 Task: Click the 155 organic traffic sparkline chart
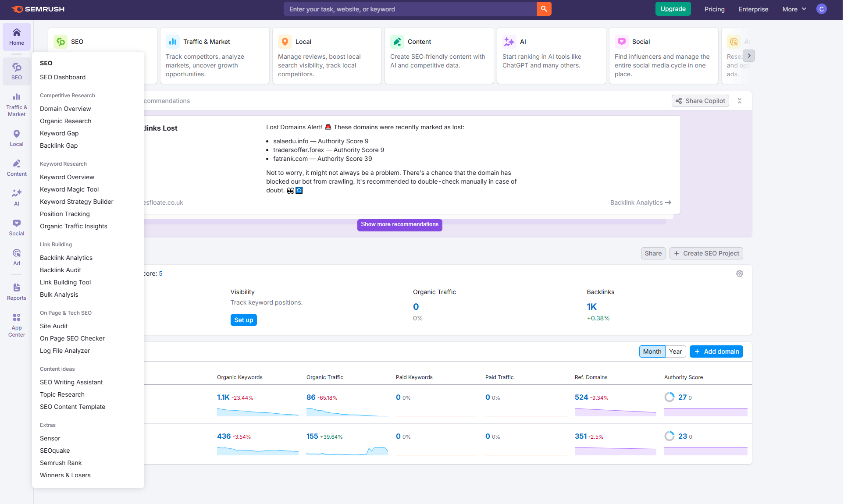point(347,451)
